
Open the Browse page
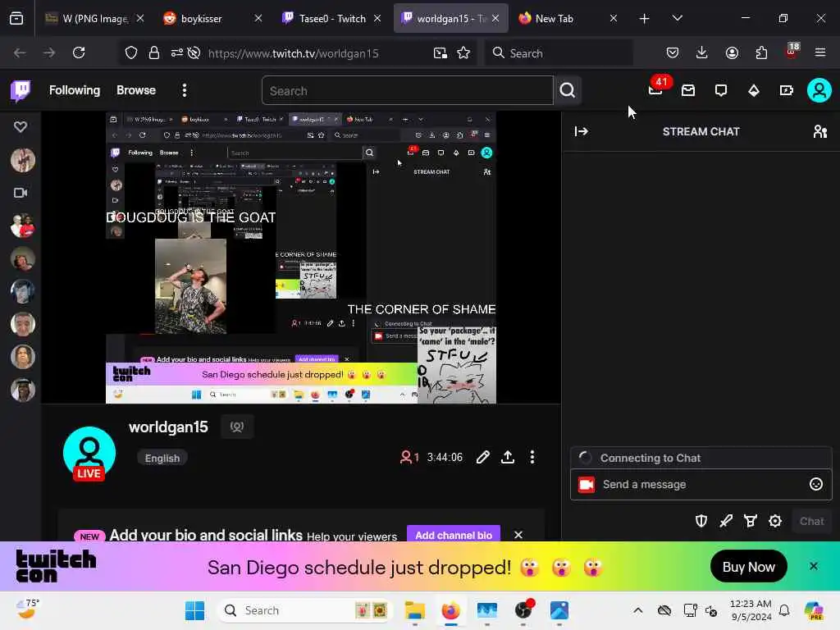136,90
